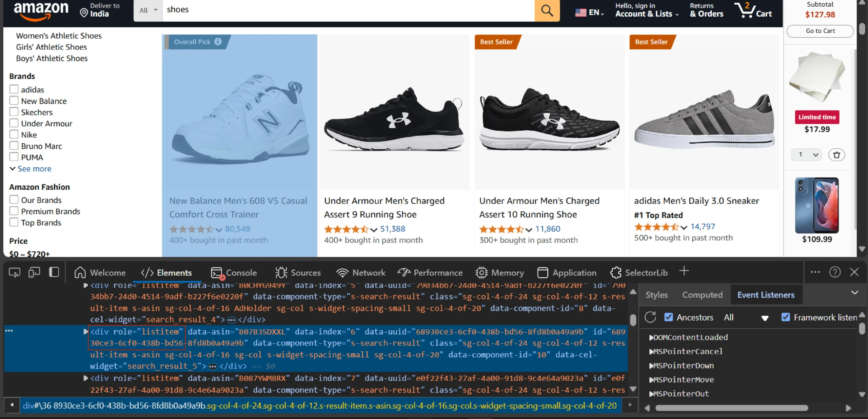
Task: Open DevTools more options ellipsis menu
Action: click(x=815, y=272)
